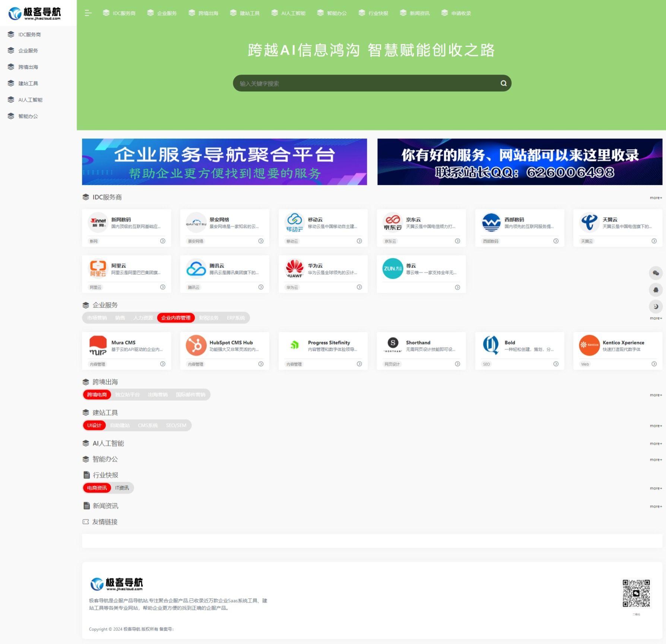Switch to the 独立站平台 tab

point(127,395)
